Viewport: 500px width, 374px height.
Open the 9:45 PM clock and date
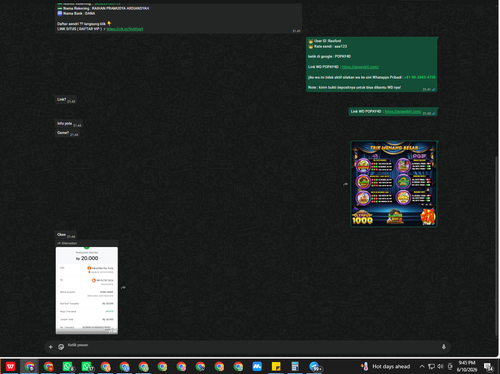coord(467,367)
